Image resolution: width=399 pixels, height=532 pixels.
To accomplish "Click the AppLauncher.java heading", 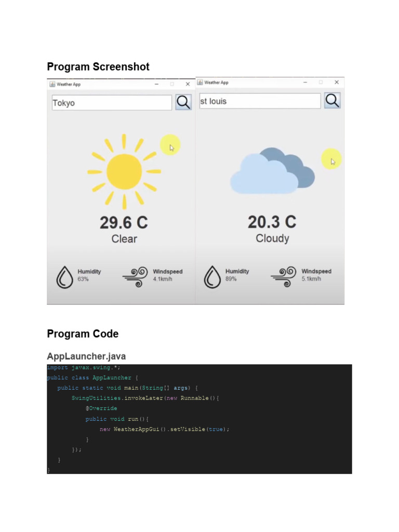I will tap(86, 356).
